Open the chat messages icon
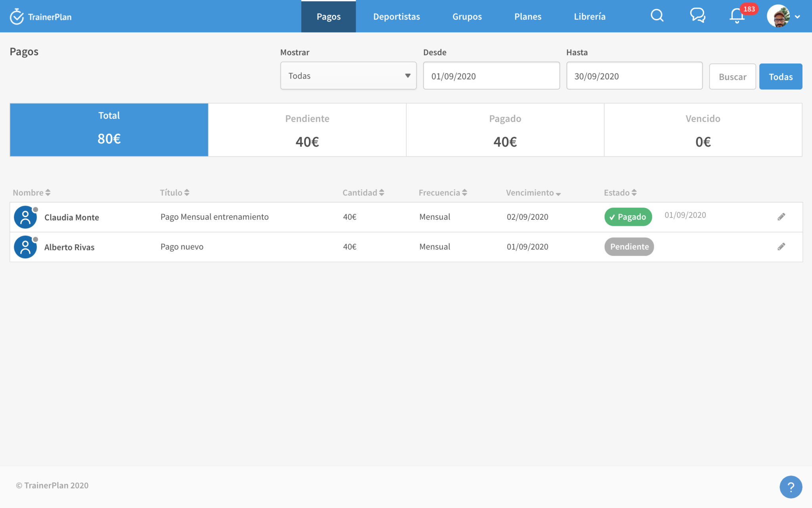This screenshot has height=508, width=812. [697, 16]
